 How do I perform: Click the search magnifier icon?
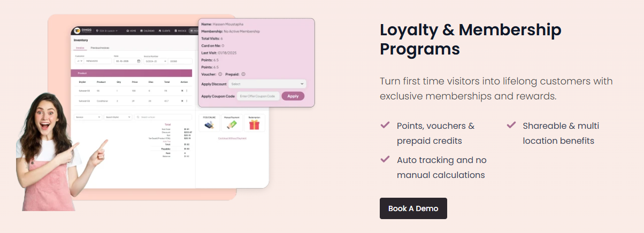coord(137,116)
